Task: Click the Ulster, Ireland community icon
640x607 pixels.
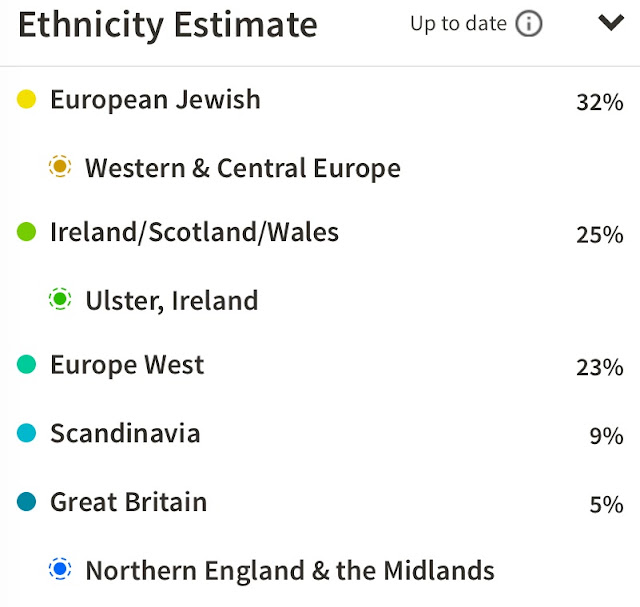Action: (x=60, y=299)
